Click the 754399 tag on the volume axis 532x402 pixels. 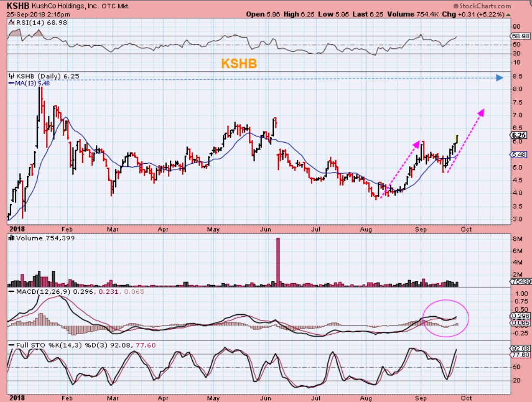[x=521, y=282]
